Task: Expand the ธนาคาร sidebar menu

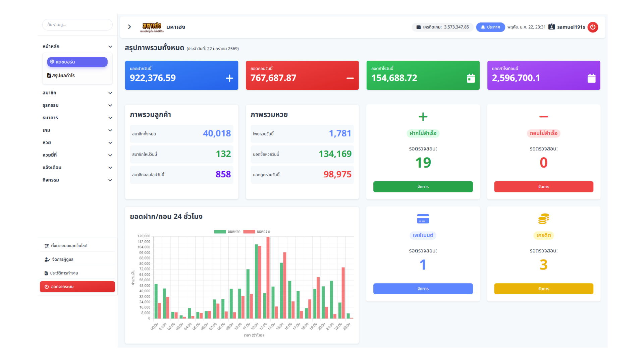Action: 77,118
